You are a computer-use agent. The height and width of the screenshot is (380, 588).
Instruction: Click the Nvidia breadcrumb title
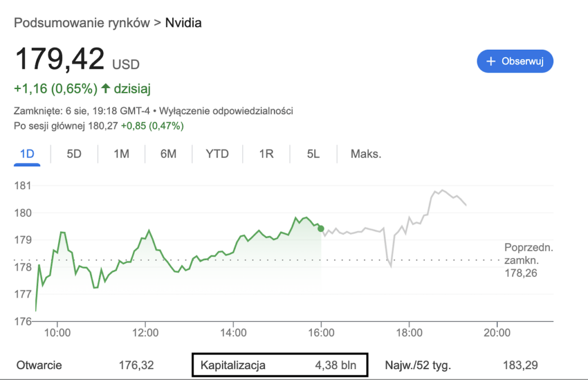pyautogui.click(x=183, y=23)
